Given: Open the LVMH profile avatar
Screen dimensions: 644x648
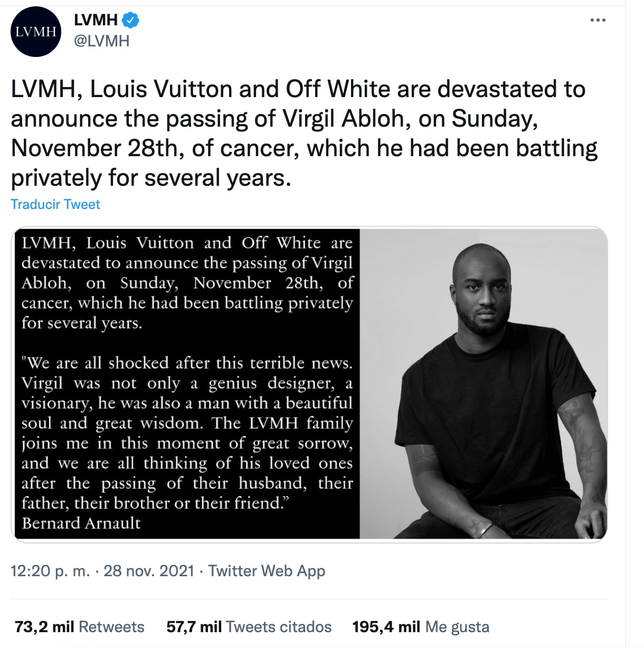Looking at the screenshot, I should [36, 32].
